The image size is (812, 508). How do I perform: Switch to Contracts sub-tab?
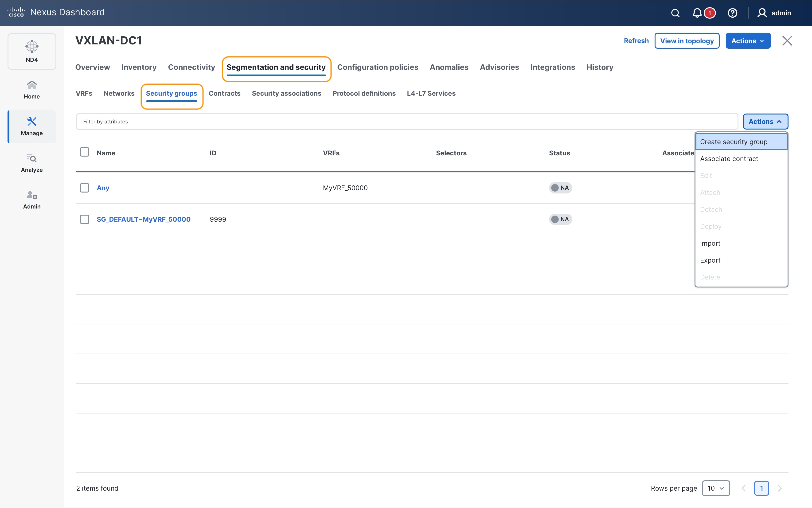(225, 93)
